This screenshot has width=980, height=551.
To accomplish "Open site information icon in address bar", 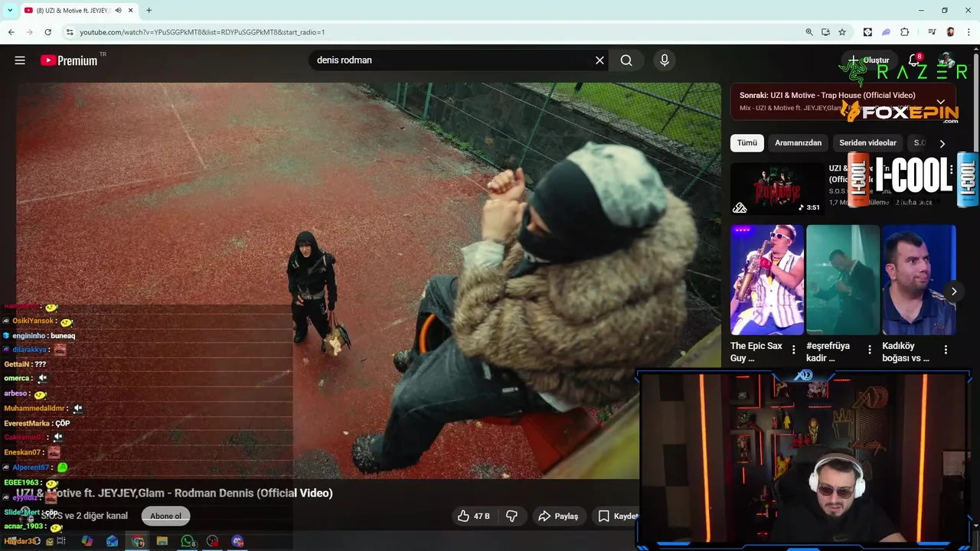I will pyautogui.click(x=70, y=32).
